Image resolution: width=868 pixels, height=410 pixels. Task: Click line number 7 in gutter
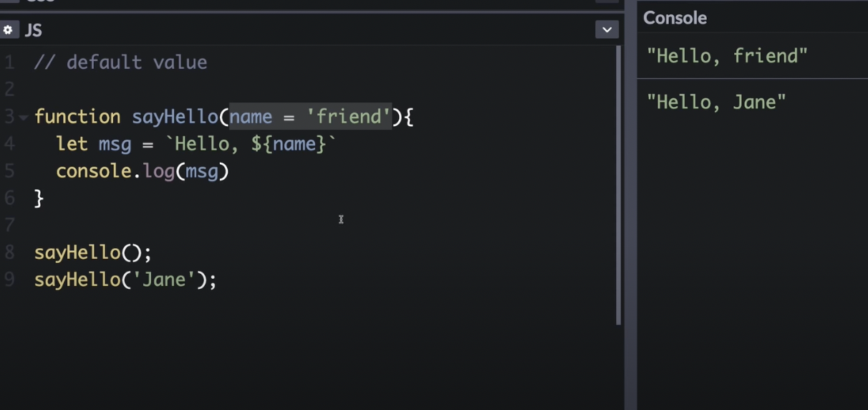(9, 225)
